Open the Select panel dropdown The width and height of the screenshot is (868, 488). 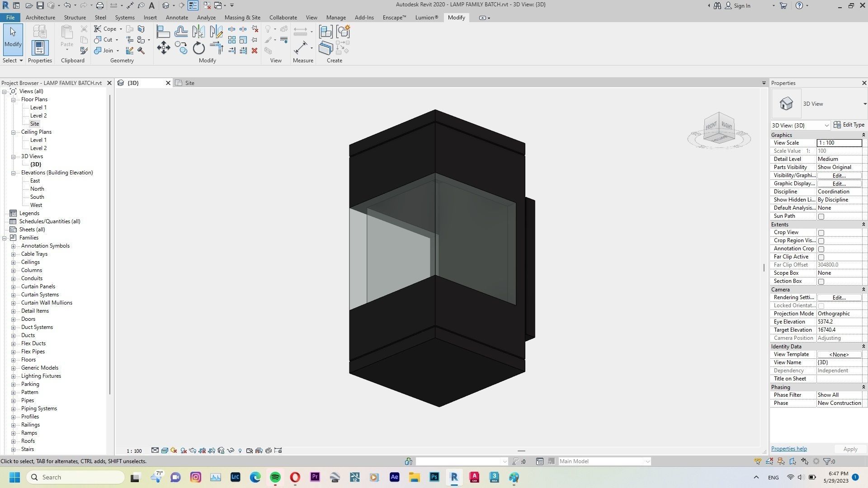pos(13,61)
